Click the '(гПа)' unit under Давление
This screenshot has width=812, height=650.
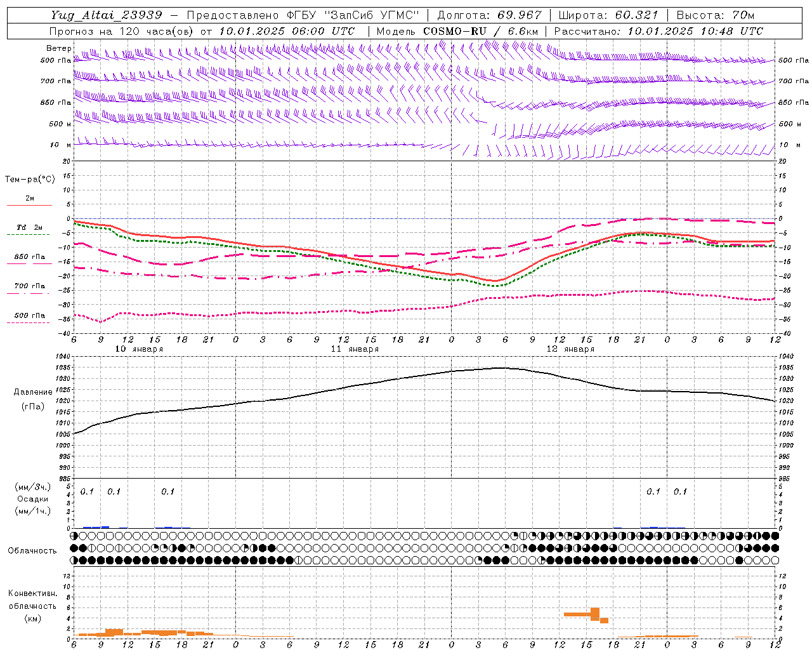[x=32, y=407]
